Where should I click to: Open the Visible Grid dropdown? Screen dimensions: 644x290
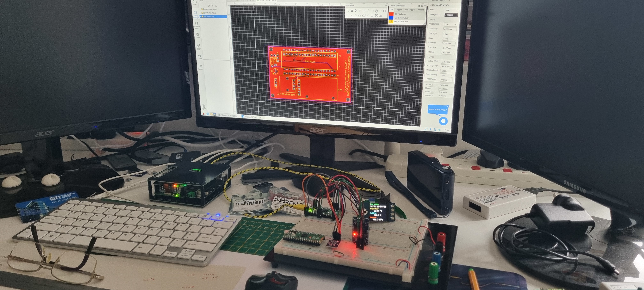(451, 24)
